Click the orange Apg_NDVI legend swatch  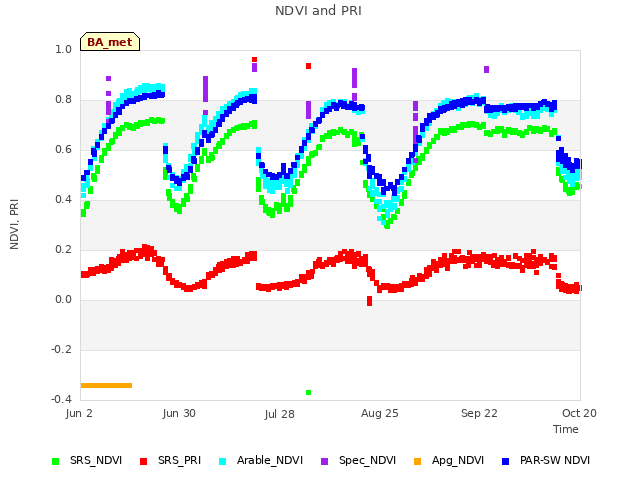tap(418, 461)
